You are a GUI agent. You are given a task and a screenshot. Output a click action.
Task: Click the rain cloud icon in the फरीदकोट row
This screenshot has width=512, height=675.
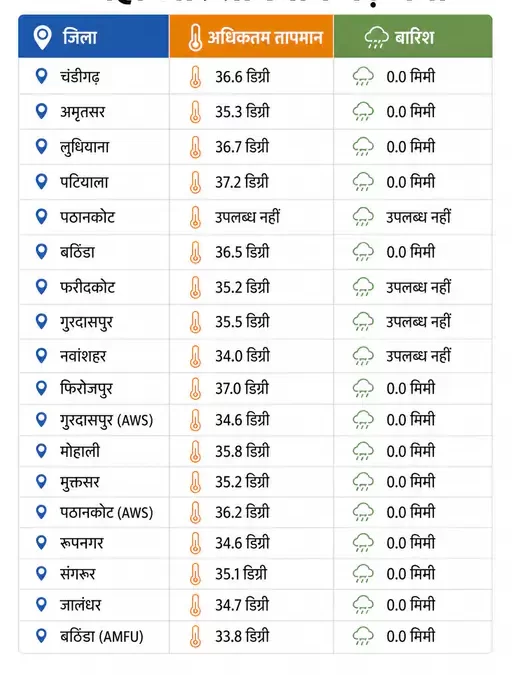point(363,287)
